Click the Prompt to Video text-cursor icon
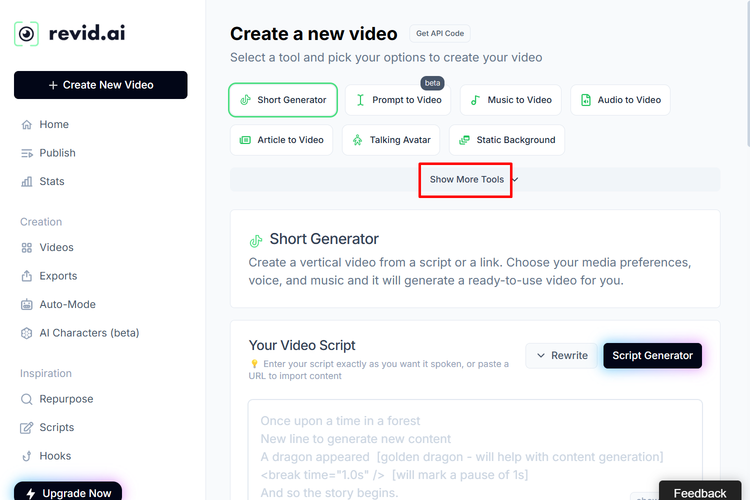750x500 pixels. (360, 100)
